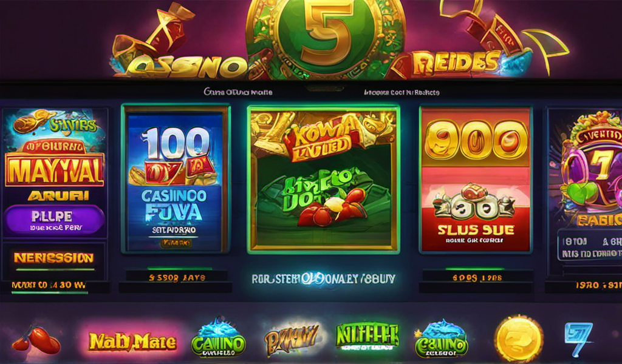Click the orange Neression button

pyautogui.click(x=54, y=258)
